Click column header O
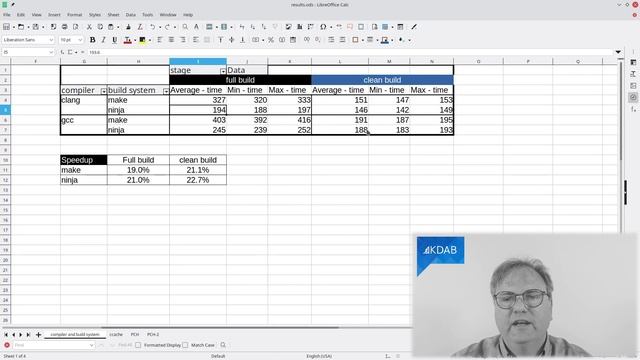This screenshot has width=640, height=360. click(478, 61)
